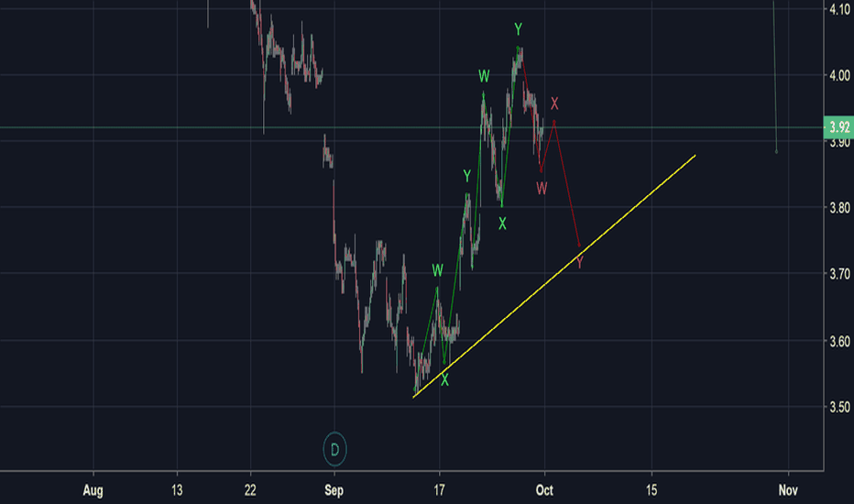Image resolution: width=854 pixels, height=504 pixels.
Task: Click the 17 date axis label
Action: (439, 490)
